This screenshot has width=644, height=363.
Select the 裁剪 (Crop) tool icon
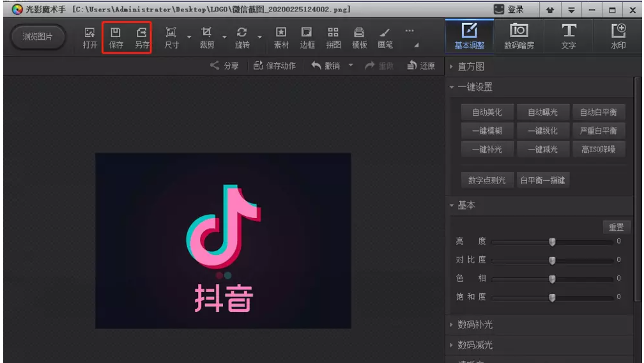206,37
